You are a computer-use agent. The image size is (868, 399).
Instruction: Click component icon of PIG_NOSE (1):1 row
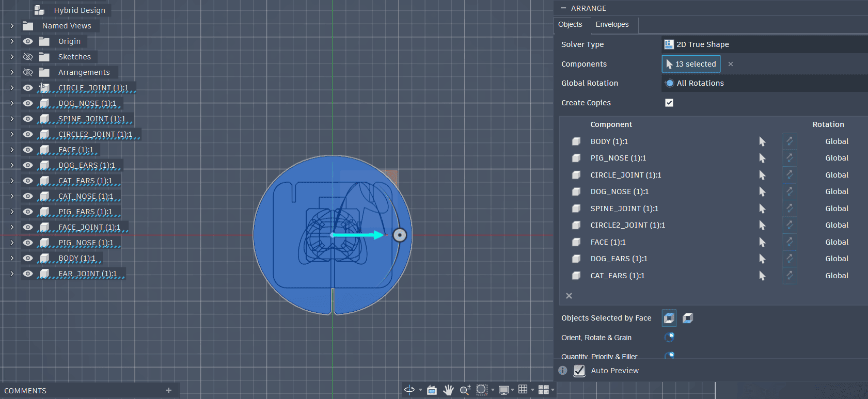576,158
